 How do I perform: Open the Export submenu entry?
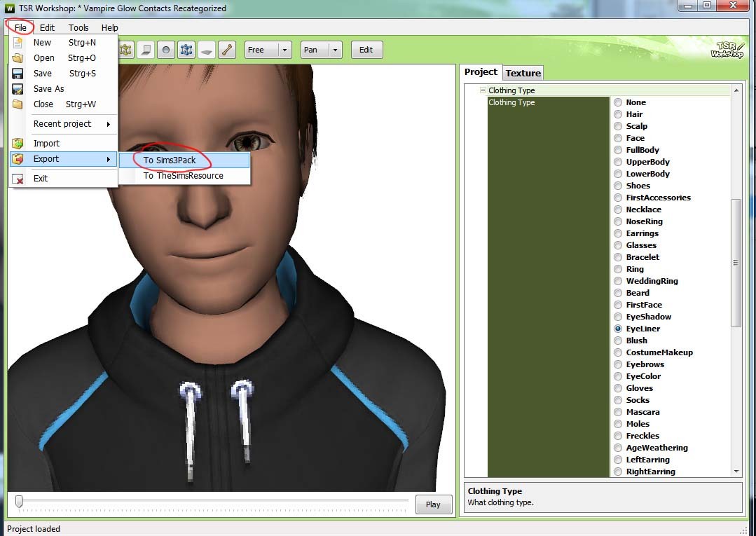(x=64, y=158)
